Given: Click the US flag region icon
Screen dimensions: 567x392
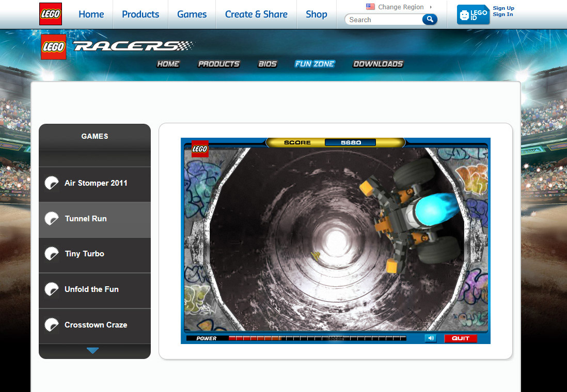Looking at the screenshot, I should click(370, 7).
